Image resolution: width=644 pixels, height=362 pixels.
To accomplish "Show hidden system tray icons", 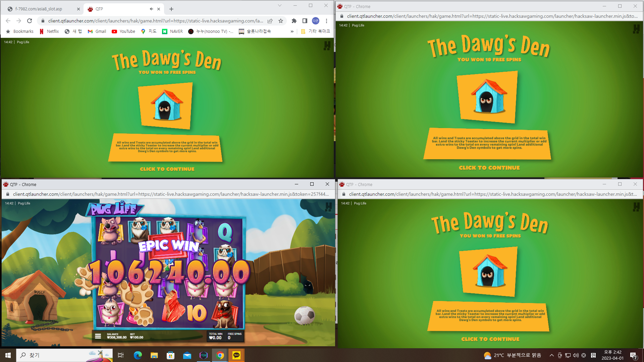I will tap(551, 355).
